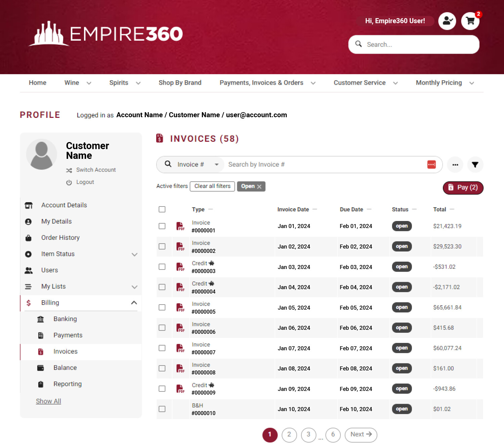Click Clear all filters button
Screen dimensions: 504x447
(x=212, y=186)
